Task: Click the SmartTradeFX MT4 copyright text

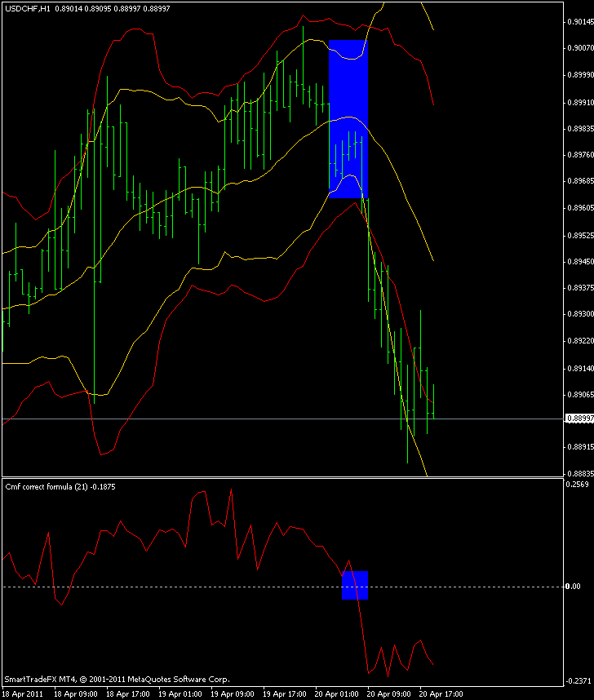Action: tap(117, 679)
